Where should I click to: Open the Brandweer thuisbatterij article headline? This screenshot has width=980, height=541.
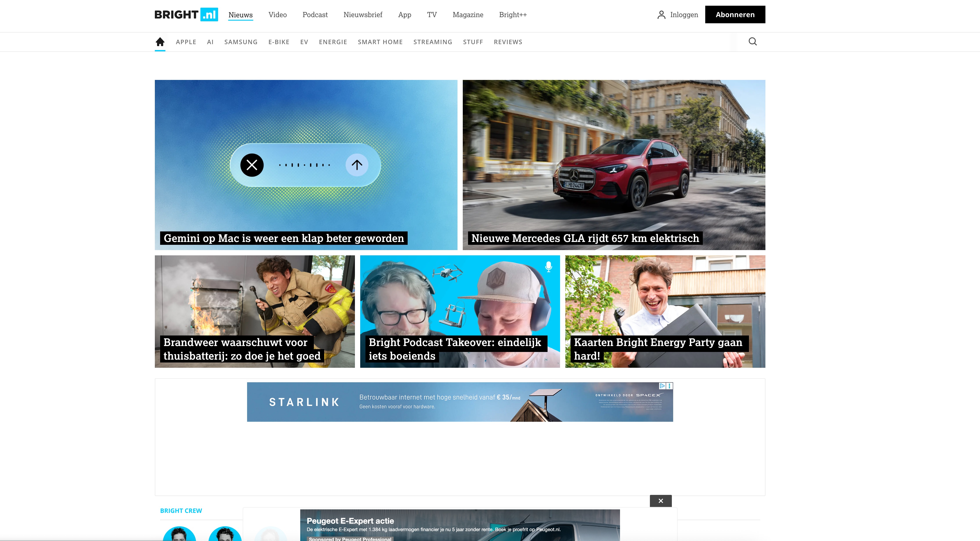tap(242, 349)
